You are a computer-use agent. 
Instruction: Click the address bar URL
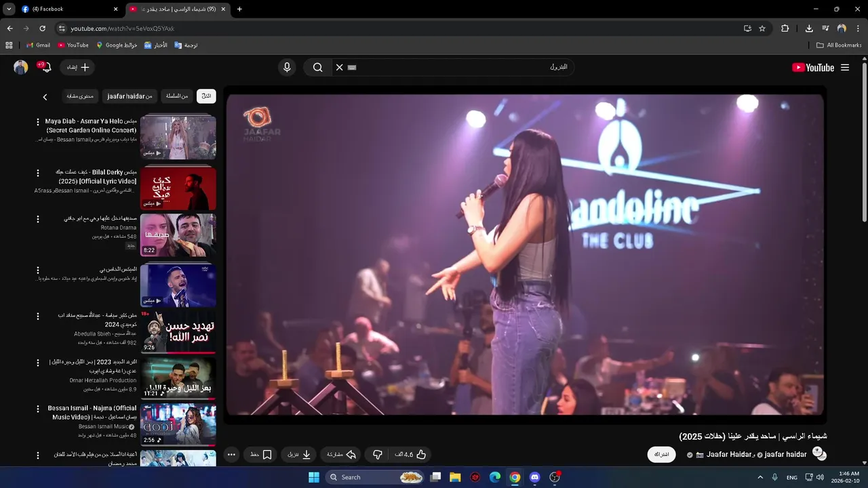[122, 28]
